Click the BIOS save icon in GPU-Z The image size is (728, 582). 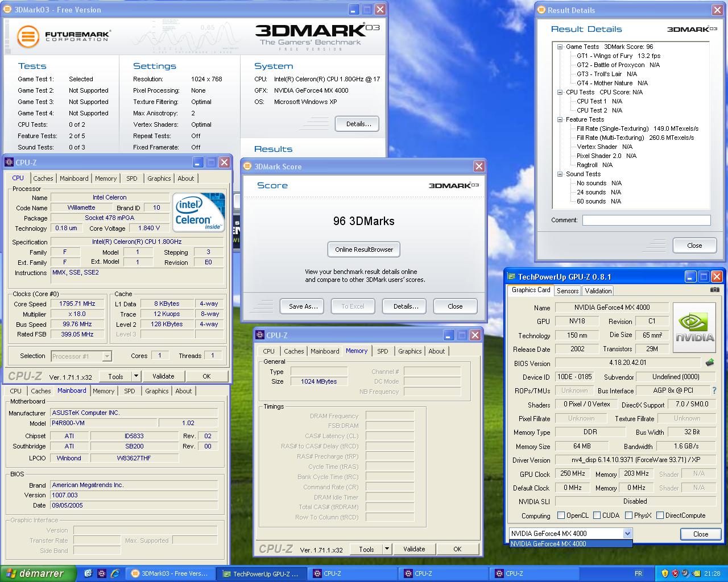pos(709,362)
